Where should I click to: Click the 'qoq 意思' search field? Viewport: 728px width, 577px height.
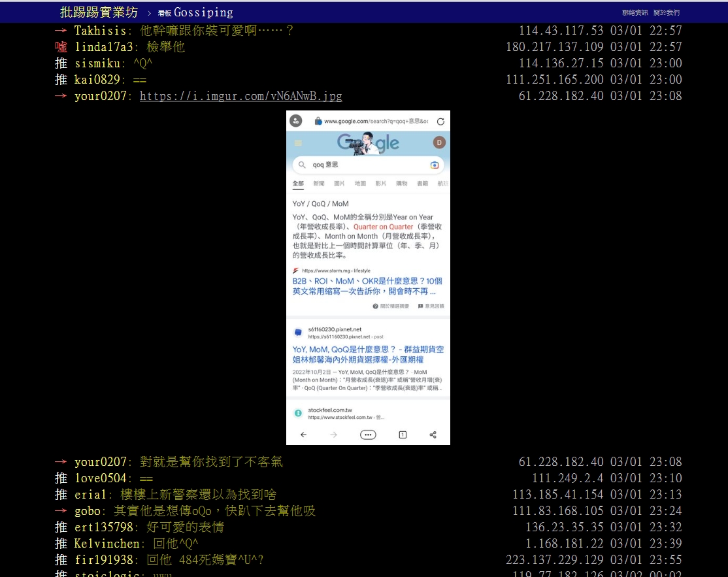368,165
